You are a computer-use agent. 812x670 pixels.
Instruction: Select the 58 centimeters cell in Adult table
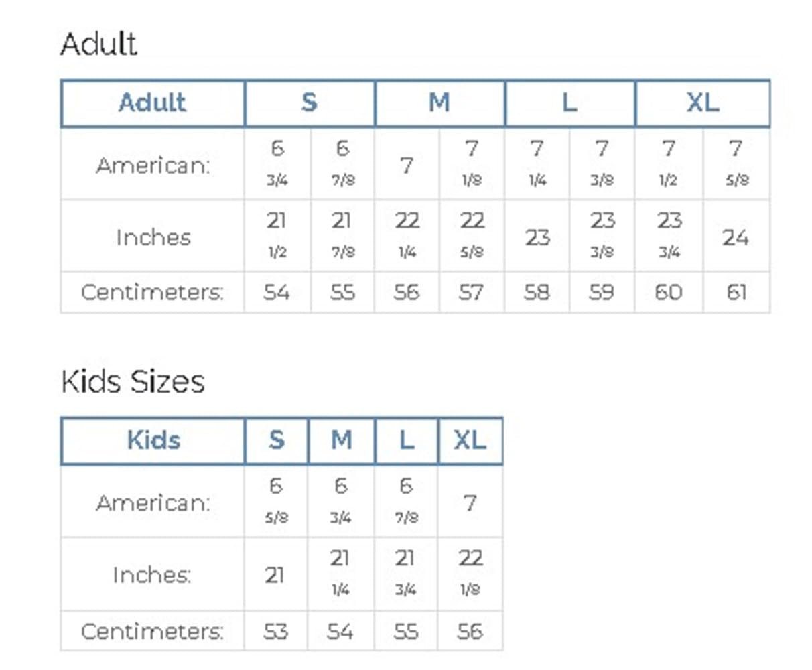(x=537, y=292)
